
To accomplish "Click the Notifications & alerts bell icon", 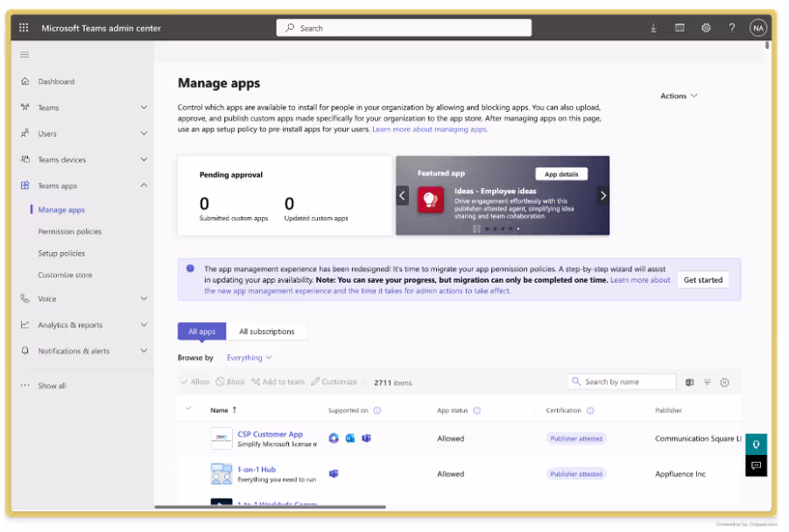I will (x=25, y=351).
